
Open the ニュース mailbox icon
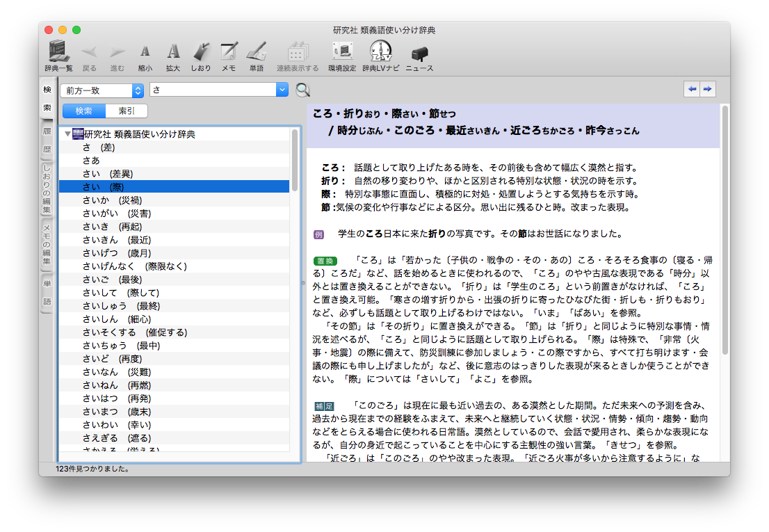point(419,51)
